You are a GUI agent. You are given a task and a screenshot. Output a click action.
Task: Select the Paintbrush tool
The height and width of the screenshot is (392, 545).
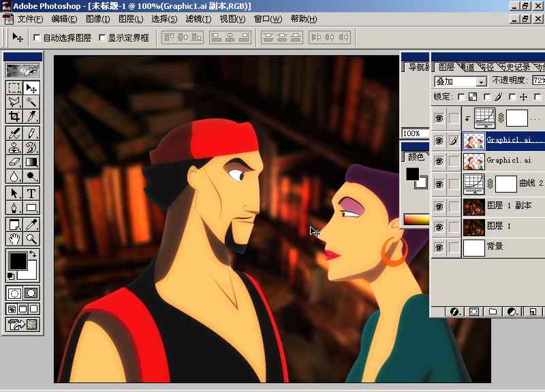31,133
